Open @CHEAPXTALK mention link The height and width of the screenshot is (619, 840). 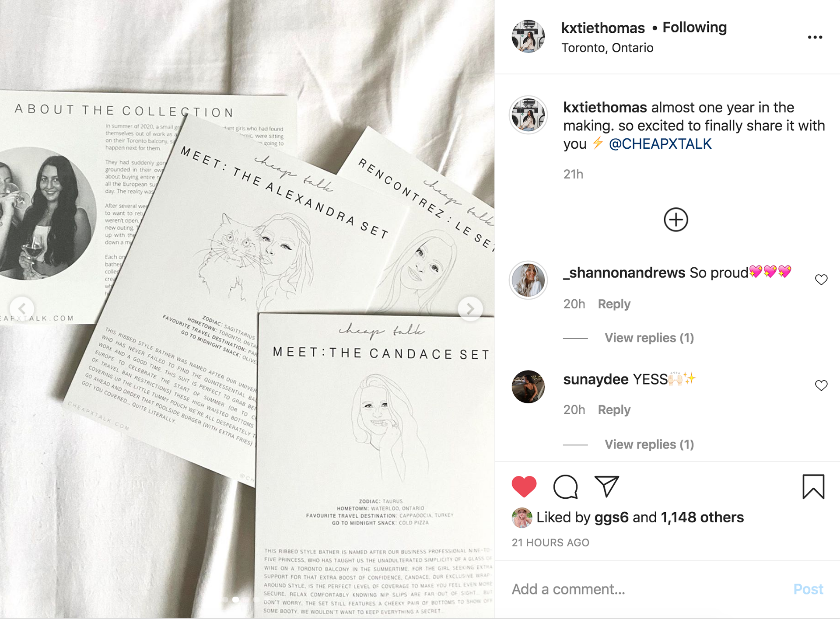pyautogui.click(x=660, y=144)
